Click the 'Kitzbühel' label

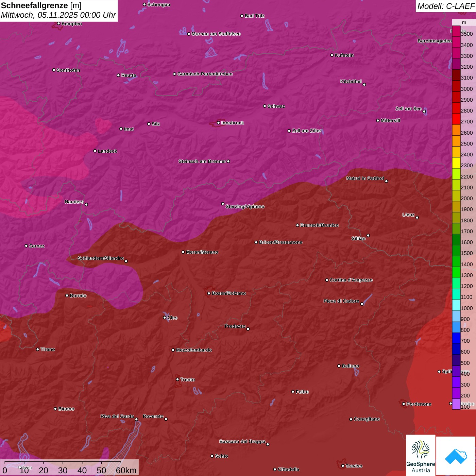(351, 81)
